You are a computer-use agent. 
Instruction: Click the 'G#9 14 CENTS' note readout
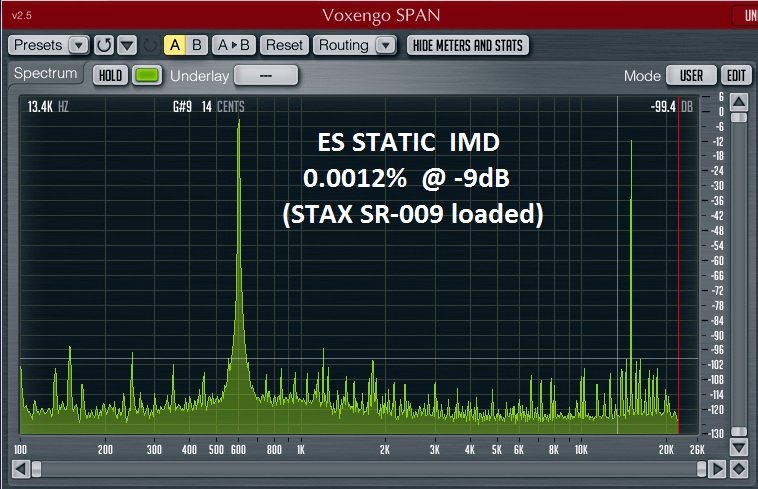[x=208, y=107]
